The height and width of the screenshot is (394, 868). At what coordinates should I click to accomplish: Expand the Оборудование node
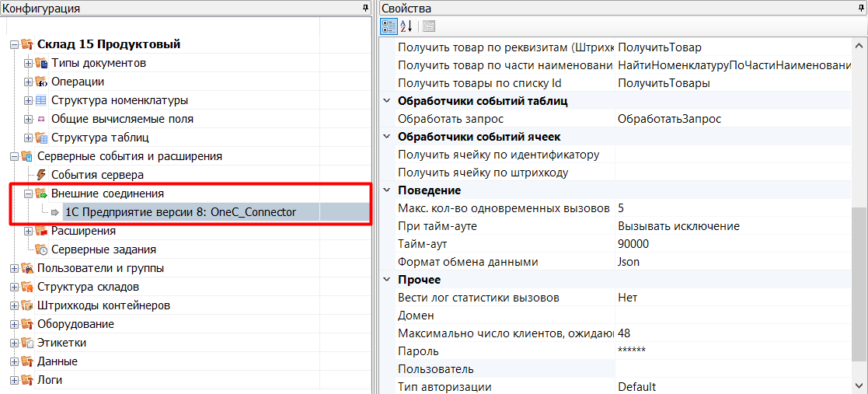pos(14,324)
